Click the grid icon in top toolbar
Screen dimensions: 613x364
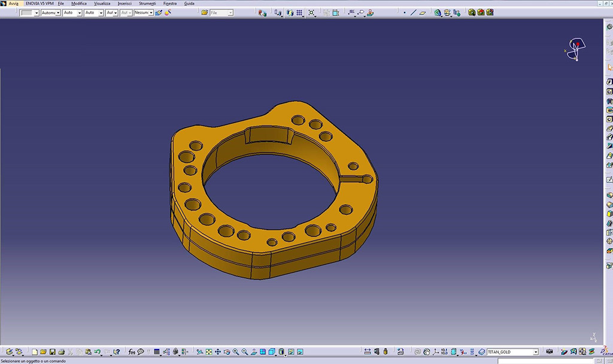pos(299,13)
